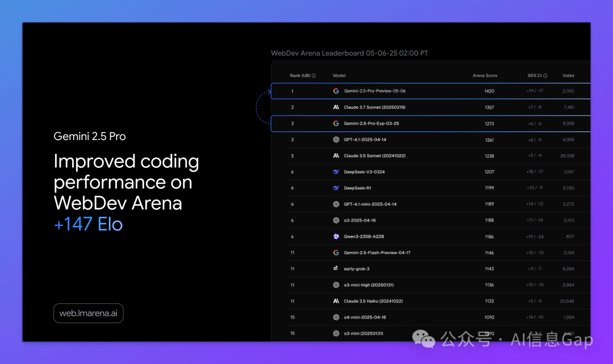Image resolution: width=613 pixels, height=364 pixels.
Task: Click the arena score value 1238
Action: tap(489, 156)
